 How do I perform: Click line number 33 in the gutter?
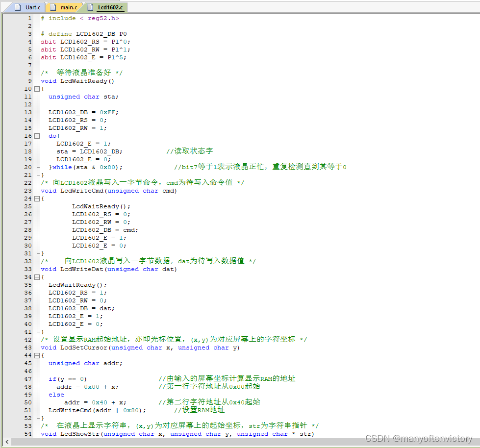(x=28, y=269)
